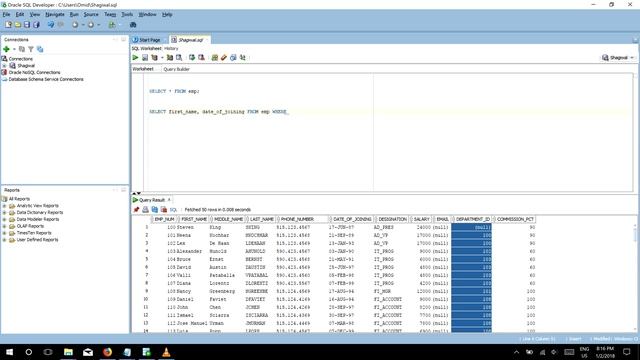Expand the Data Modeler Reports folder
This screenshot has width=640, height=360.
pos(4,220)
